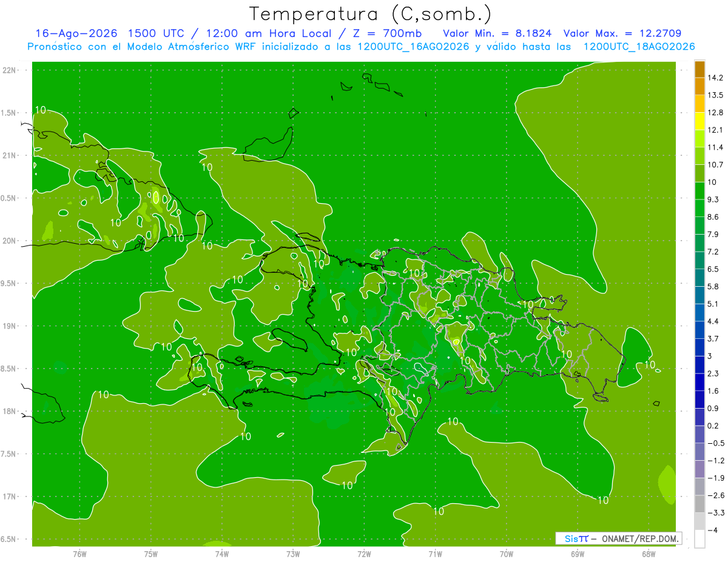Click the '-3.3' color scale value
This screenshot has height=562, width=728.
tap(716, 513)
